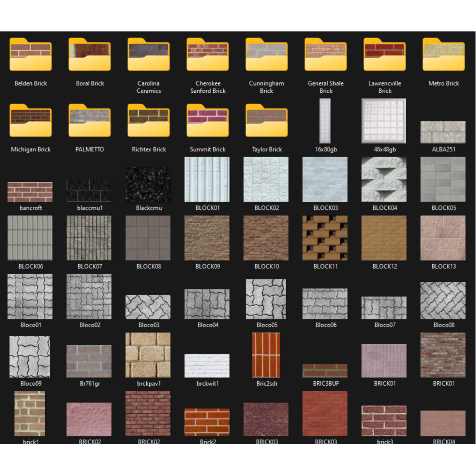Select the blaccmu1 black block texture
The height and width of the screenshot is (476, 476).
tap(89, 191)
